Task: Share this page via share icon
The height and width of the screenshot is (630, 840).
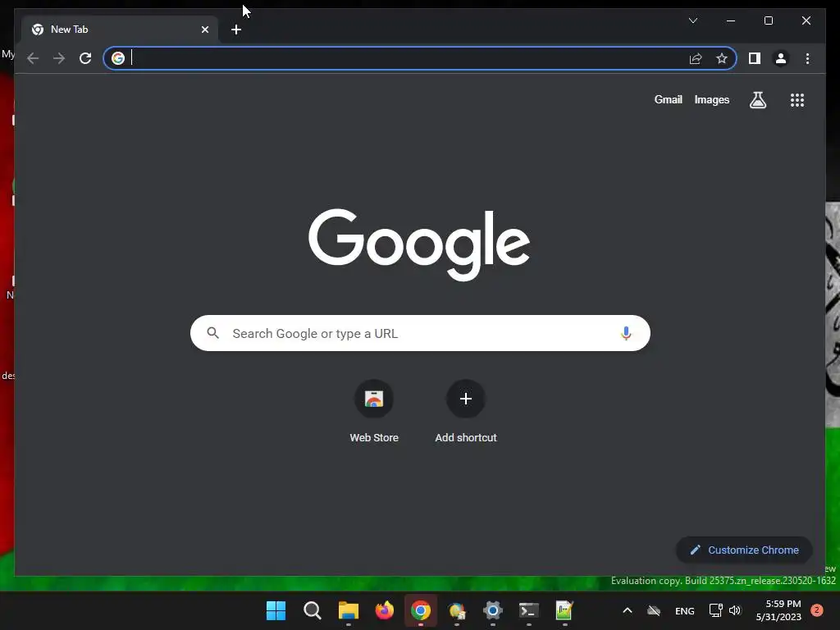Action: [x=696, y=58]
